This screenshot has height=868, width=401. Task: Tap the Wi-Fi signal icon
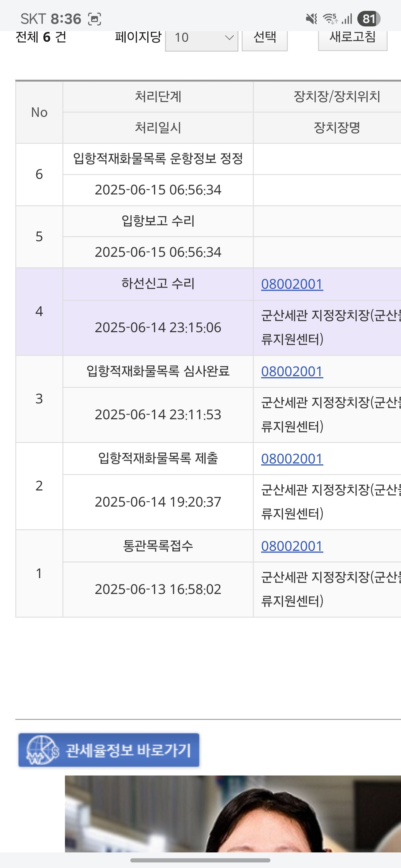pyautogui.click(x=331, y=19)
